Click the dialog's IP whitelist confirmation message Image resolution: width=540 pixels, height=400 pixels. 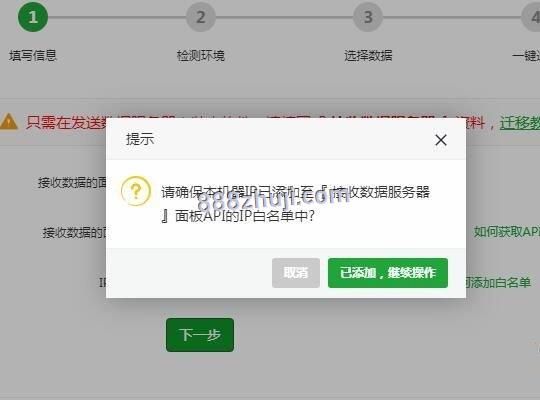(295, 204)
